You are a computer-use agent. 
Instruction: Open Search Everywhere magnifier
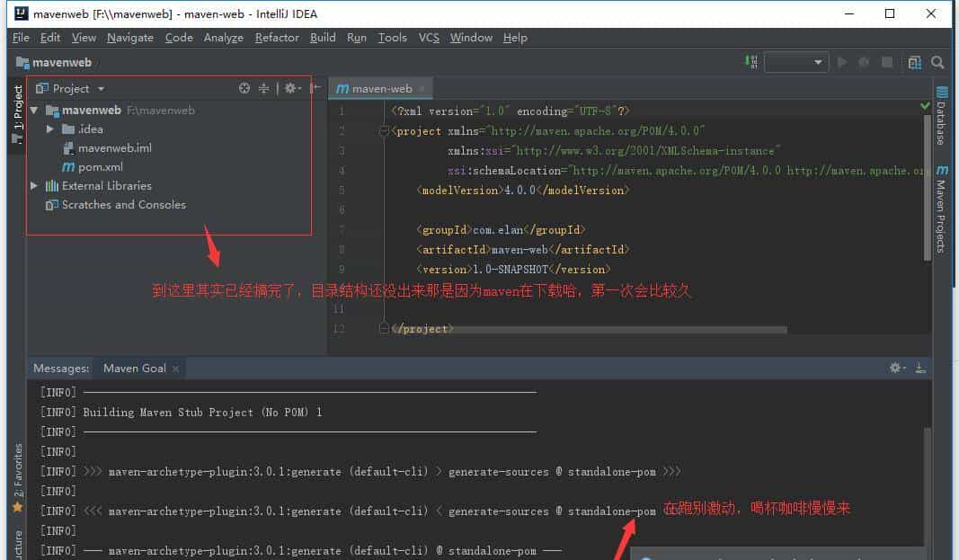coord(937,61)
